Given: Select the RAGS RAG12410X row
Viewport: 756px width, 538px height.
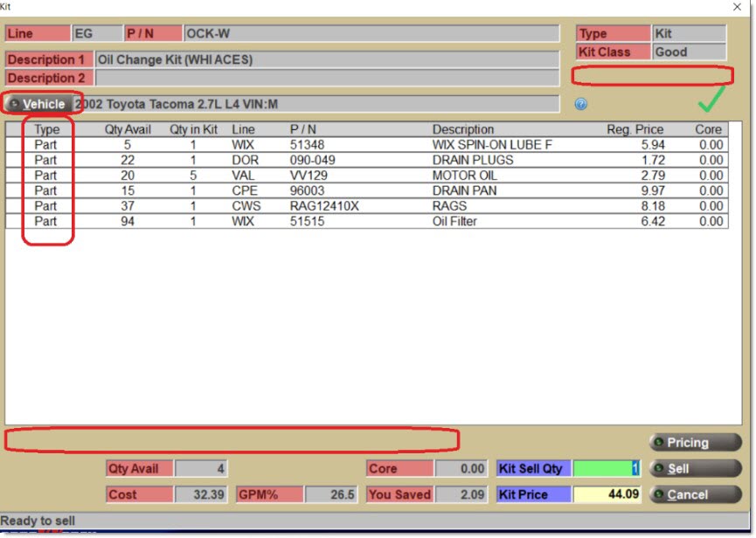Looking at the screenshot, I should coord(367,206).
